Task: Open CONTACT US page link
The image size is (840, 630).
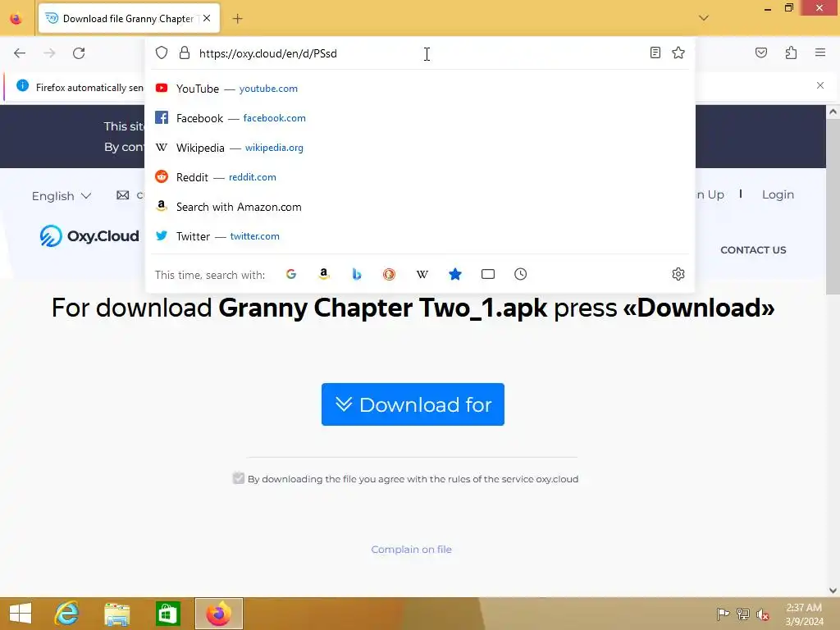Action: pyautogui.click(x=753, y=250)
